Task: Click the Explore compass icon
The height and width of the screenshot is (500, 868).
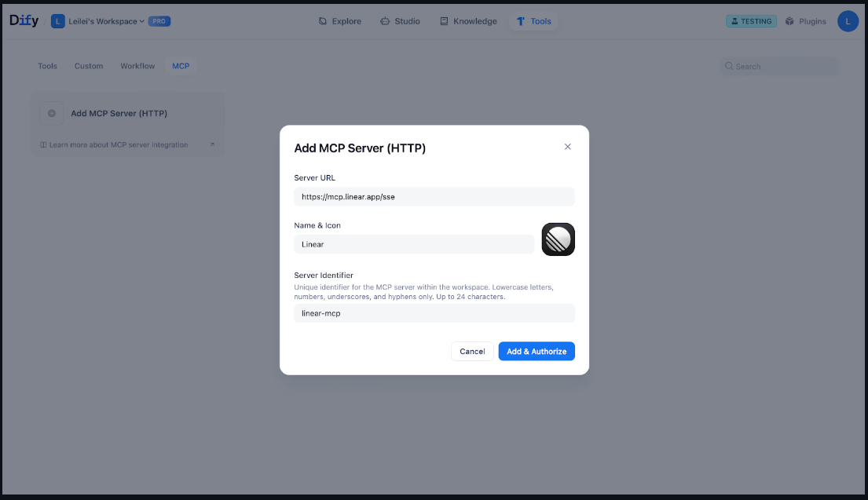Action: (x=323, y=21)
